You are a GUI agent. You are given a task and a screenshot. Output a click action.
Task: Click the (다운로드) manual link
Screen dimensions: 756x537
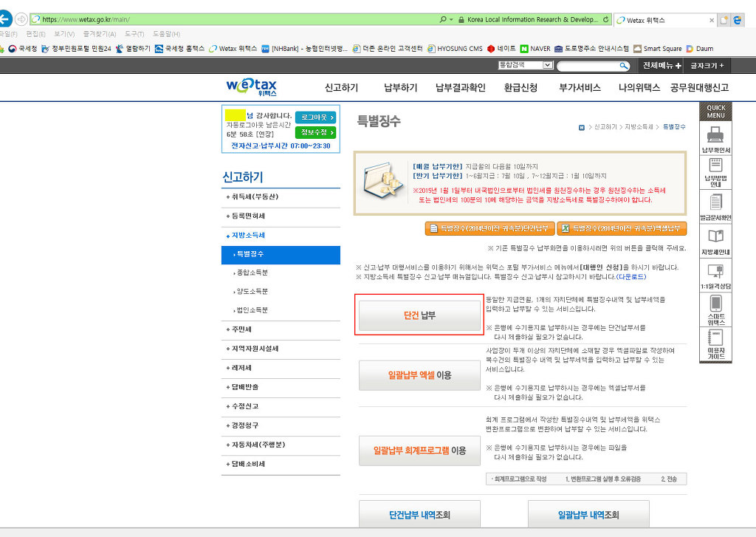(631, 277)
